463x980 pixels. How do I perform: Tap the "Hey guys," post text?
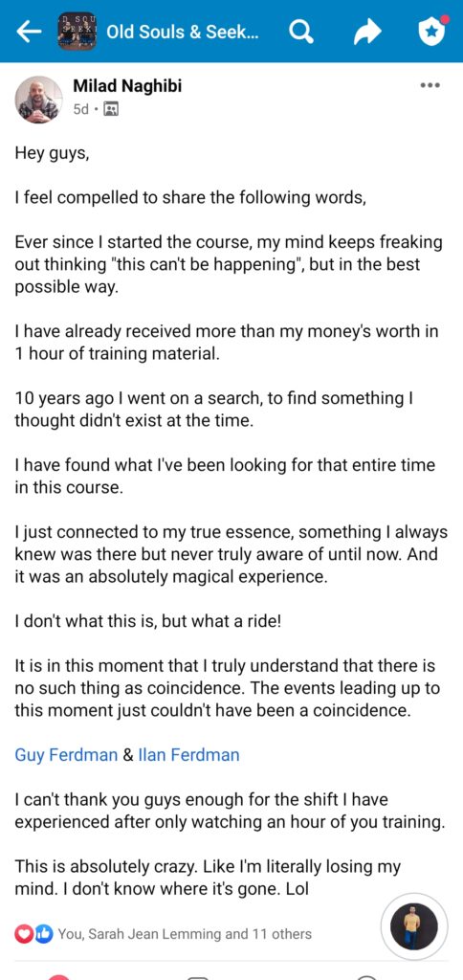tap(52, 154)
